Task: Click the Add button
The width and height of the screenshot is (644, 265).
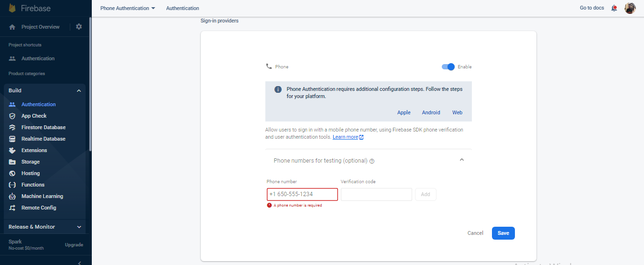Action: click(x=426, y=194)
